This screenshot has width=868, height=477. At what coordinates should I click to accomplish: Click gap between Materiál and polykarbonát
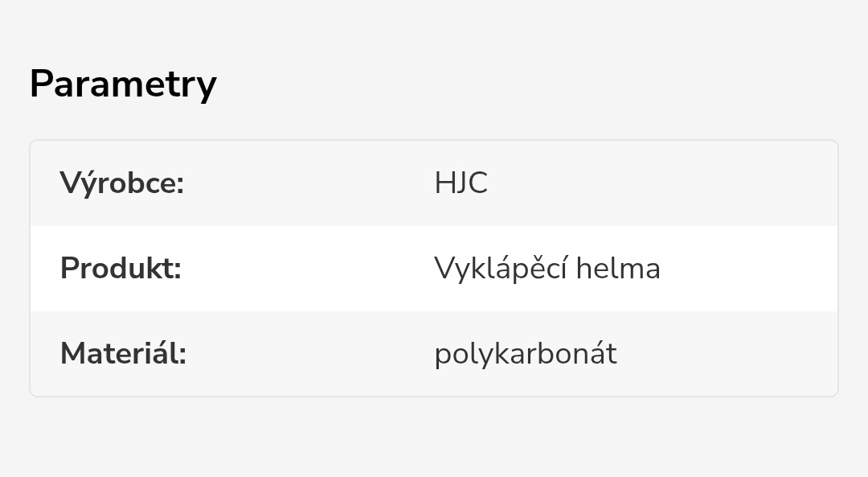(x=309, y=353)
